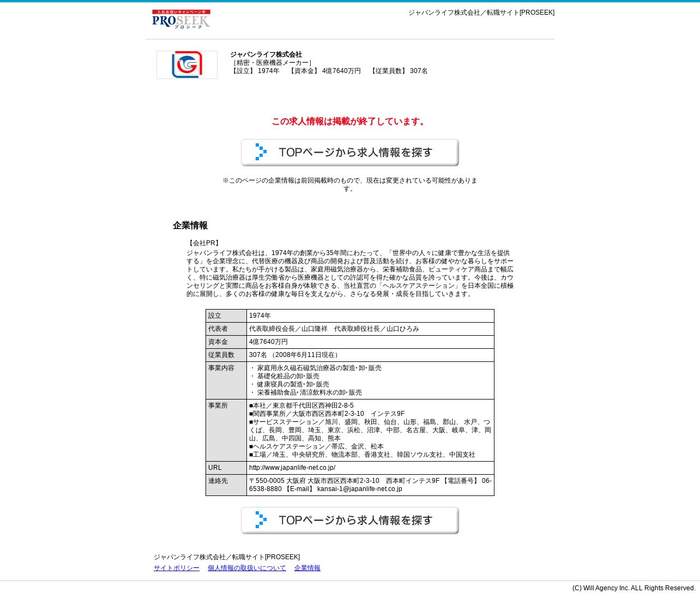Image resolution: width=700 pixels, height=593 pixels.
Task: Click the ヘルスケアステーション／帯広、金沢、松本 line
Action: click(x=317, y=447)
